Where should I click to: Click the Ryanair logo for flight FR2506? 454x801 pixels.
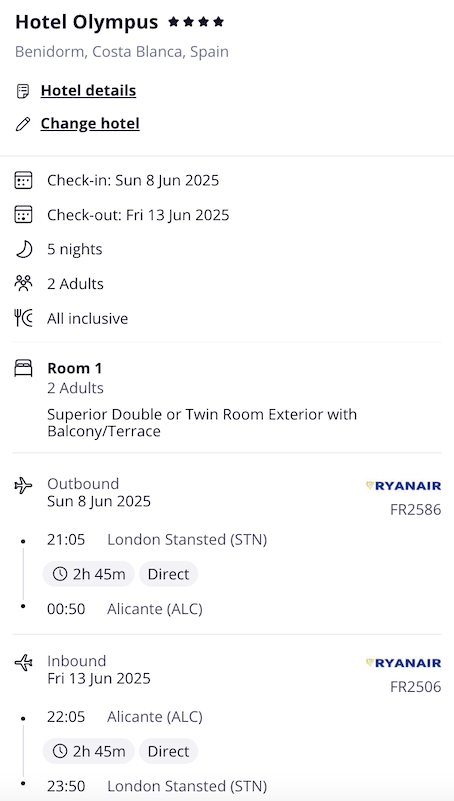tap(403, 663)
